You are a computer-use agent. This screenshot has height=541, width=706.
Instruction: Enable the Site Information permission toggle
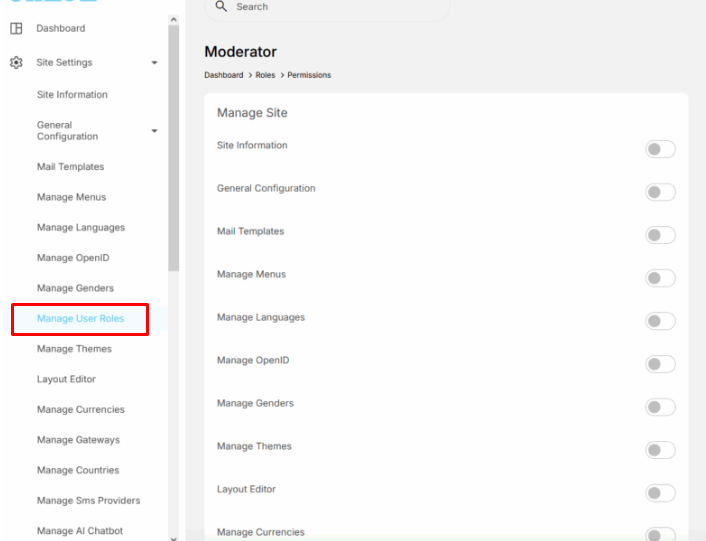coord(660,149)
